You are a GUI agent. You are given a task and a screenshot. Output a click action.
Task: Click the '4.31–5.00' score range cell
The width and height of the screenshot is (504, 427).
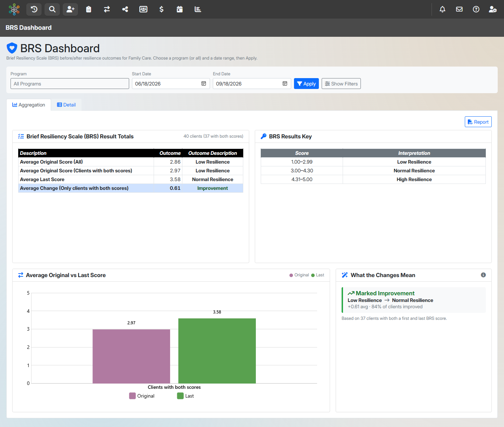[x=302, y=179]
